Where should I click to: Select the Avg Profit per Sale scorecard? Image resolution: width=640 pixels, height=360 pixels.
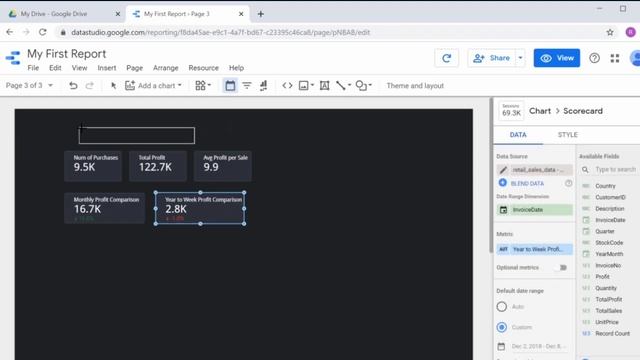[222, 166]
